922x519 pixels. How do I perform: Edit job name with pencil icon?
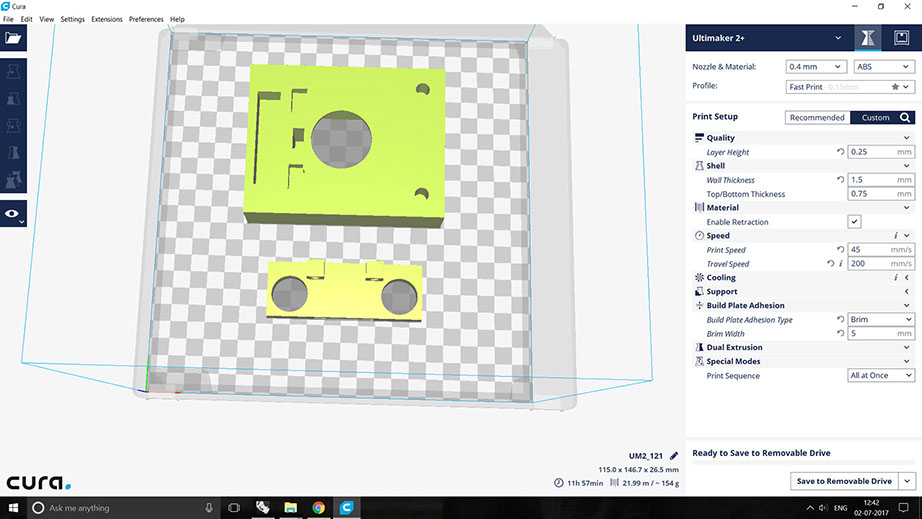click(674, 456)
